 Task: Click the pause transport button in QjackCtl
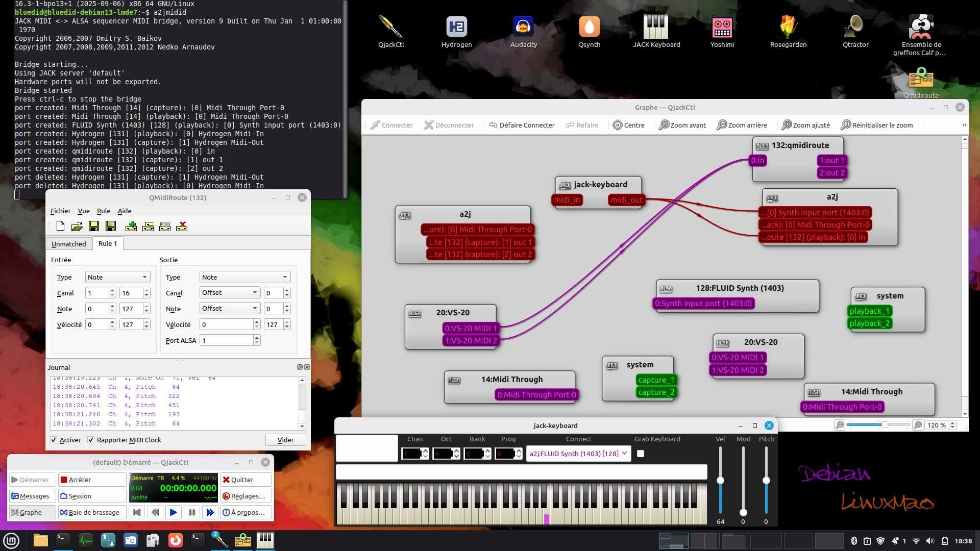pyautogui.click(x=192, y=512)
